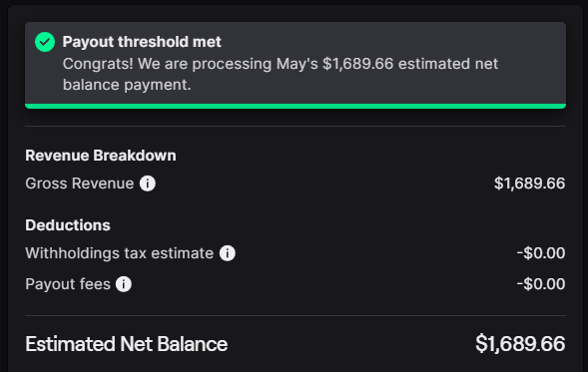Click the Payout fees label
The image size is (588, 372).
[x=68, y=284]
